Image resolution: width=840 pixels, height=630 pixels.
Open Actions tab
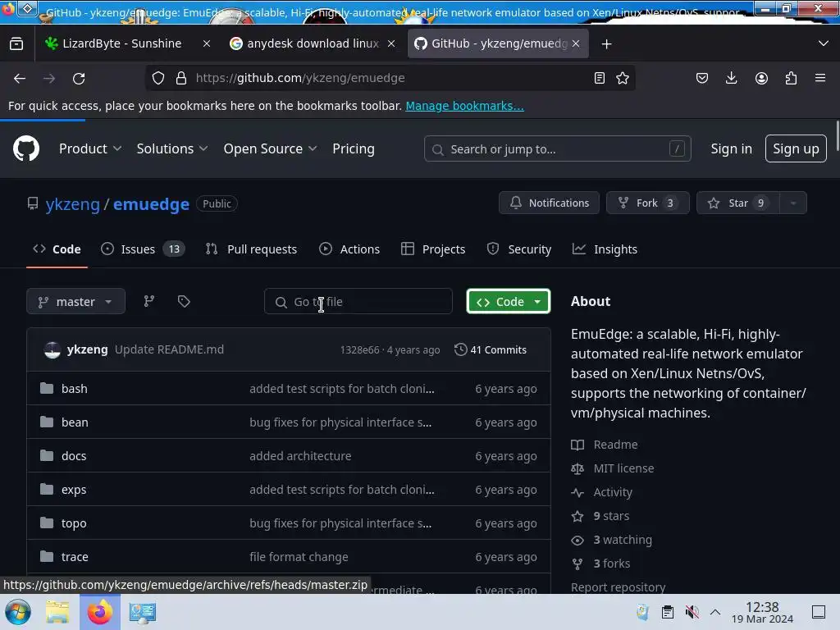point(349,249)
